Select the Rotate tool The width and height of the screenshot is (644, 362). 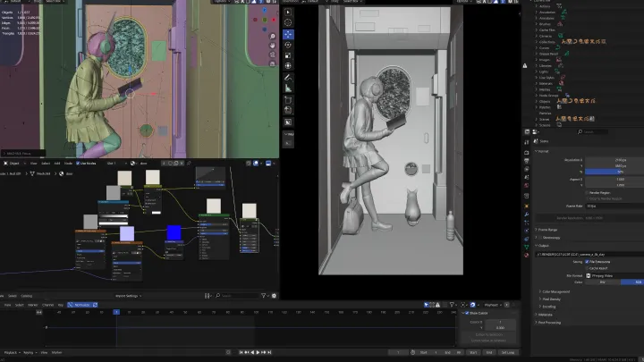[x=288, y=45]
